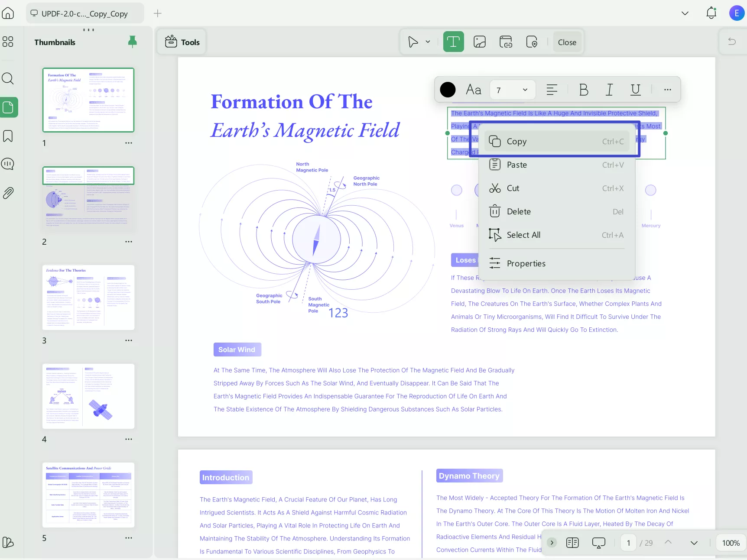Viewport: 747px width, 560px height.
Task: Open a new tab with plus icon
Action: coord(158,13)
